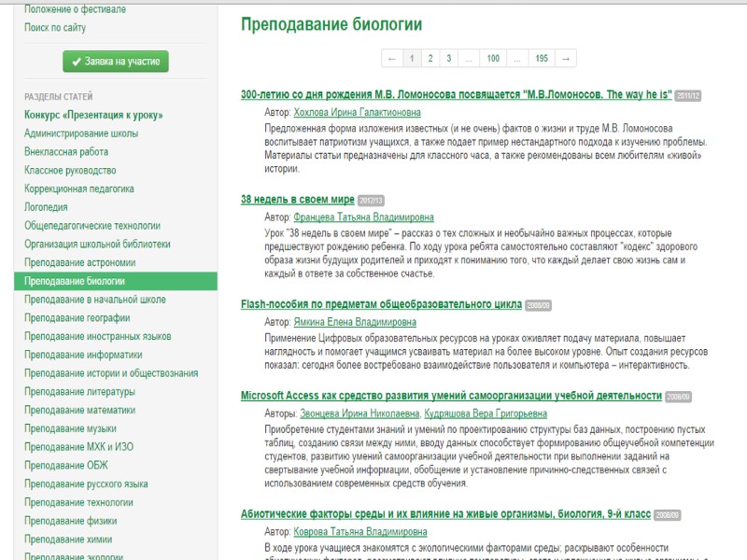The width and height of the screenshot is (747, 560).
Task: Jump to last page 195
Action: (x=542, y=58)
